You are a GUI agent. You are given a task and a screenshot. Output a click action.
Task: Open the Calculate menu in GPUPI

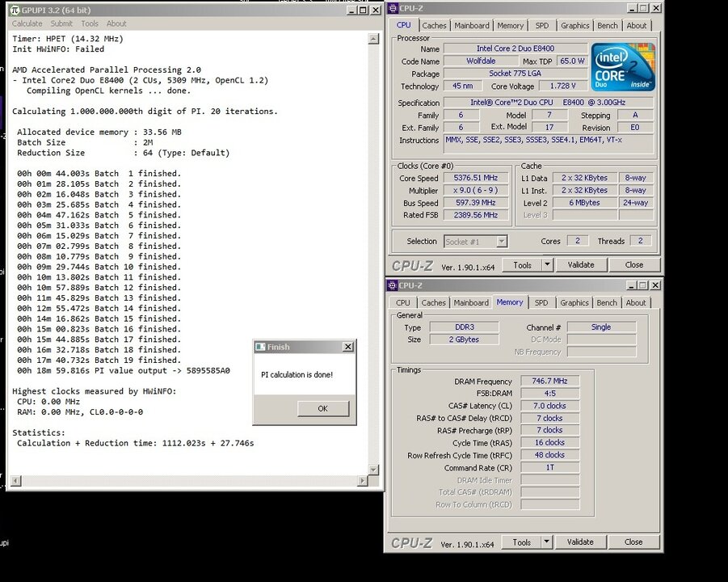click(27, 23)
